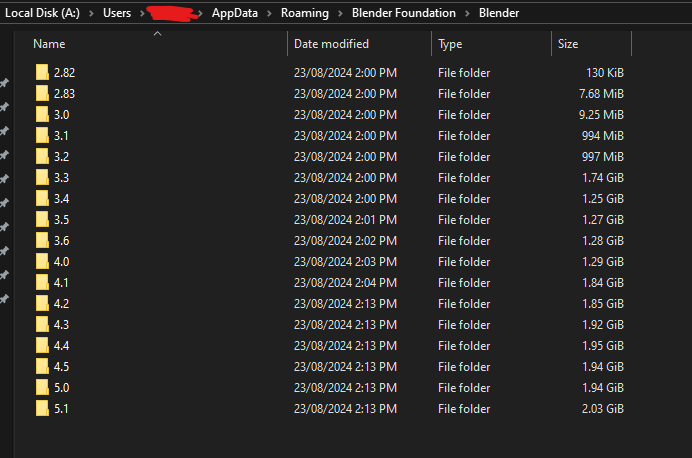Select the 3.5 folder icon
This screenshot has height=458, width=692.
42,220
